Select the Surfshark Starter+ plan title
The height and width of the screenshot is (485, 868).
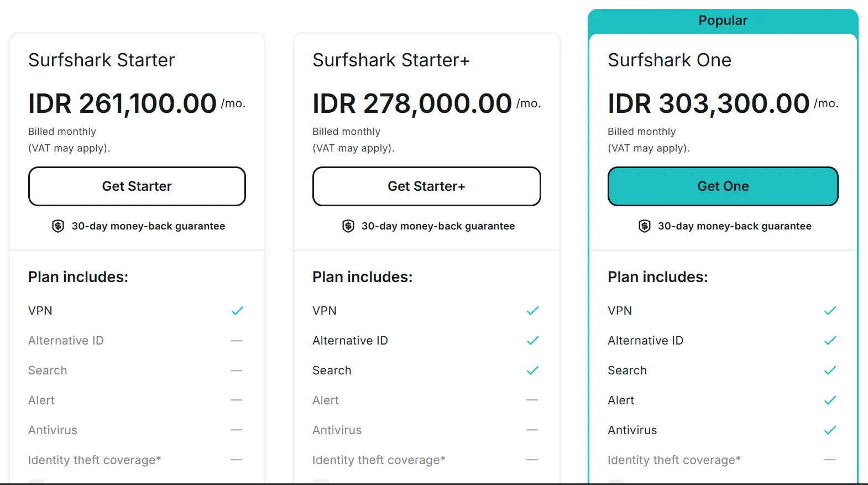click(x=391, y=60)
